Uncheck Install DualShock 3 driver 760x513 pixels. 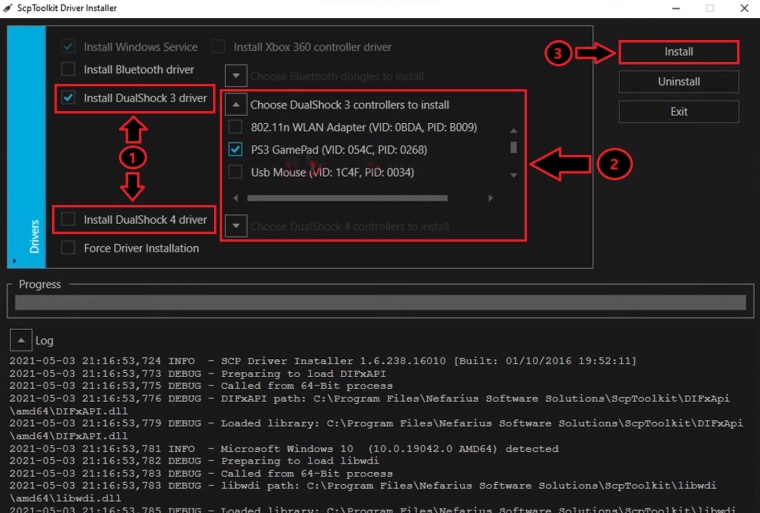click(68, 98)
